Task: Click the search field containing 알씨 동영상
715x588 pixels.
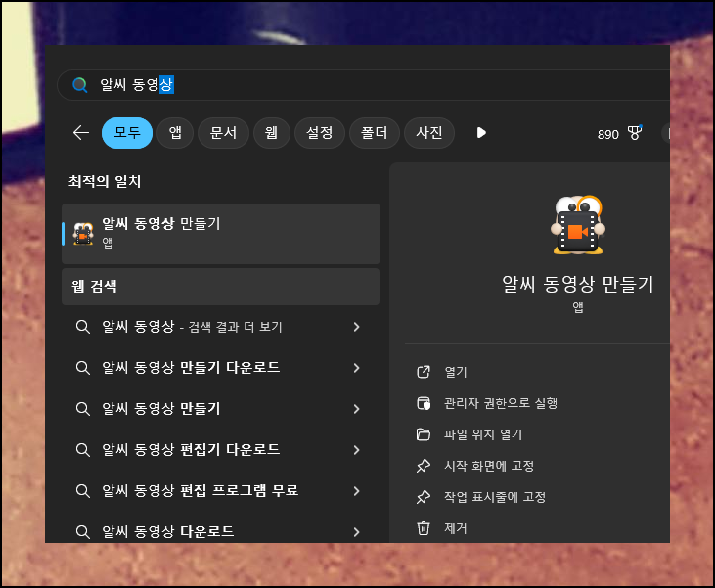Action: (364, 85)
